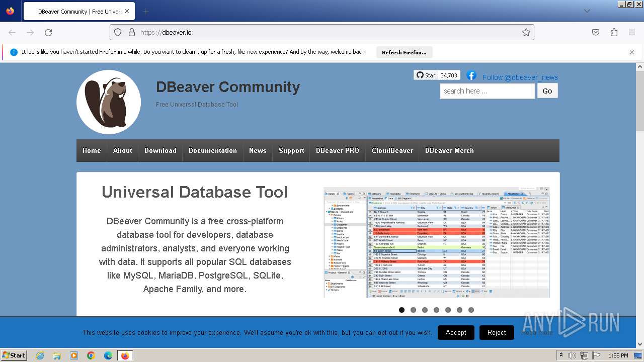Bookmark page with star icon

pos(526,32)
